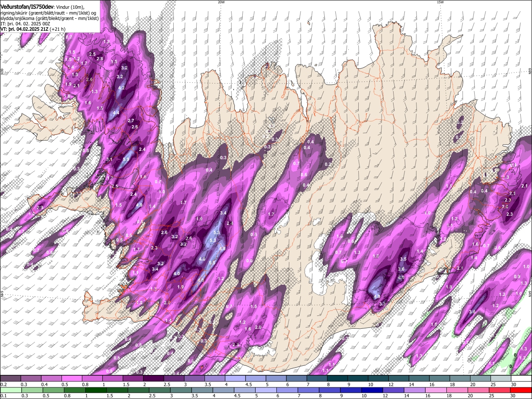Click the 4.4 precipitation value label

pyautogui.click(x=116, y=113)
